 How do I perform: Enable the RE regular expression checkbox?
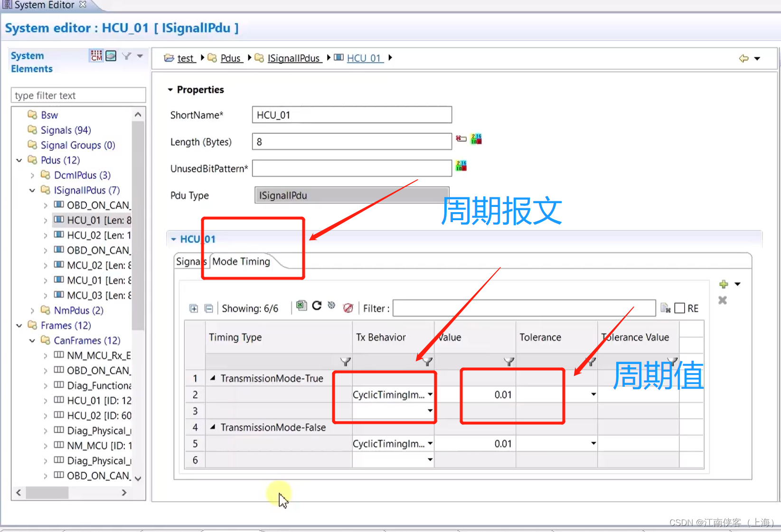click(679, 308)
